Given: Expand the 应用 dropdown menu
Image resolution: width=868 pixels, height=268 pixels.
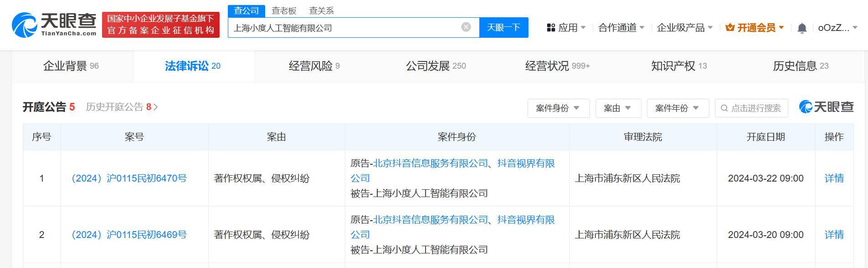Looking at the screenshot, I should click(x=566, y=28).
